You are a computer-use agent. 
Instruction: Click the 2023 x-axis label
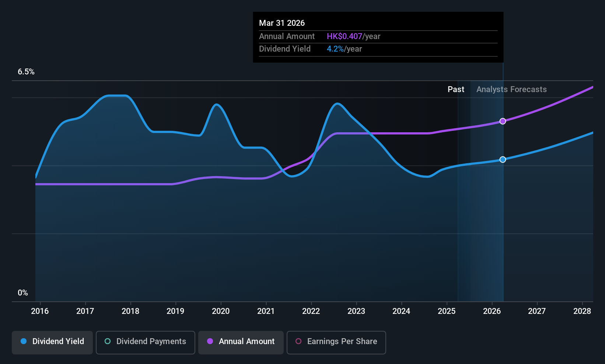[356, 311]
